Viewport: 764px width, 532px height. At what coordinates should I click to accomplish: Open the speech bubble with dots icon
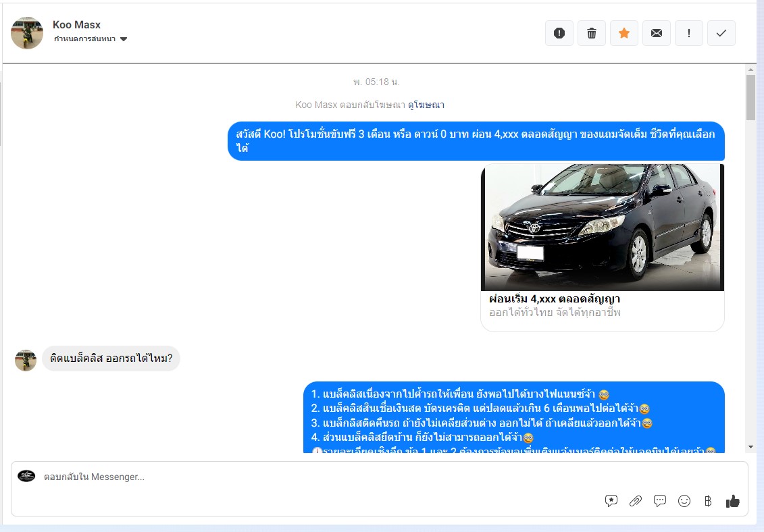[x=660, y=501]
